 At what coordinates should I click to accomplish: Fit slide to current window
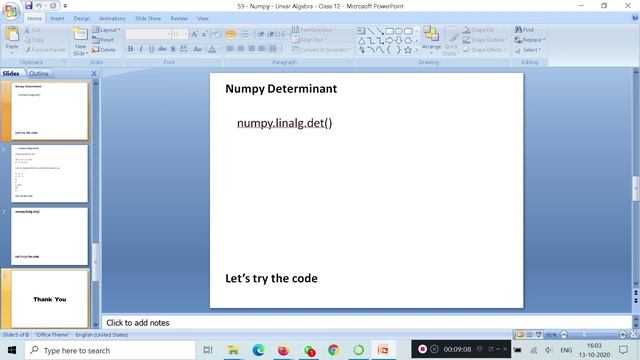click(x=634, y=334)
